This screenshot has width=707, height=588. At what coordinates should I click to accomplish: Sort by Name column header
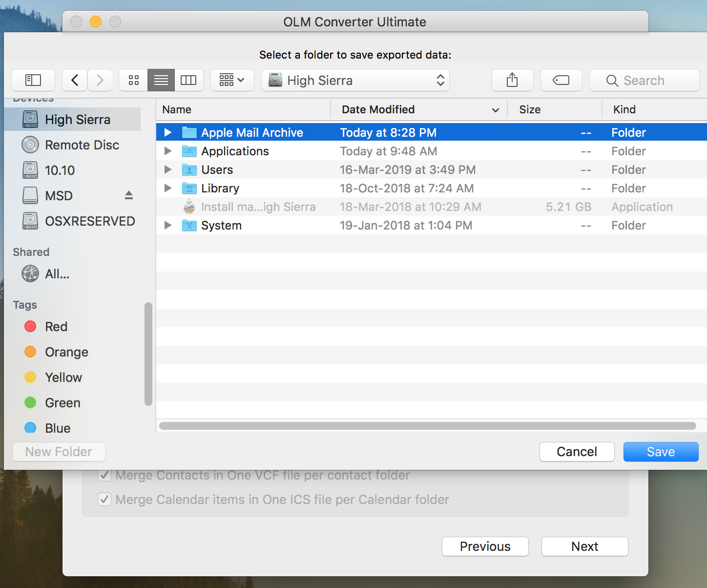pos(243,109)
